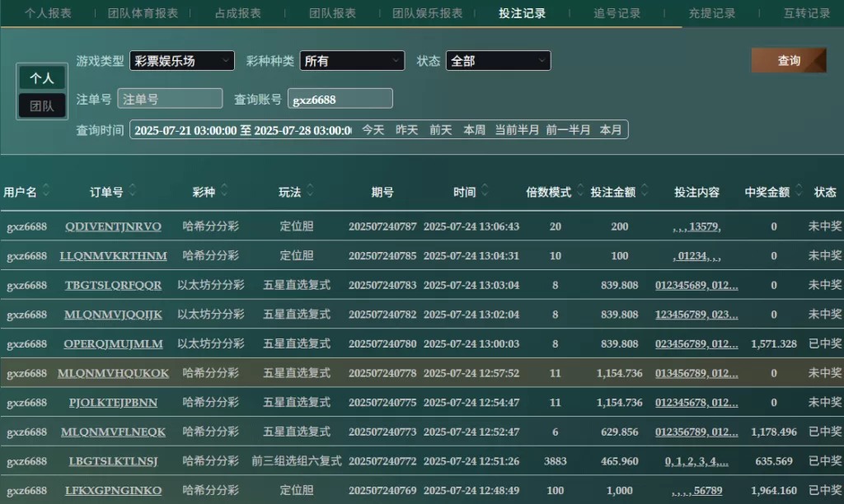This screenshot has height=504, width=844.
Task: Click winning amount 1,571.328
Action: coord(773,343)
